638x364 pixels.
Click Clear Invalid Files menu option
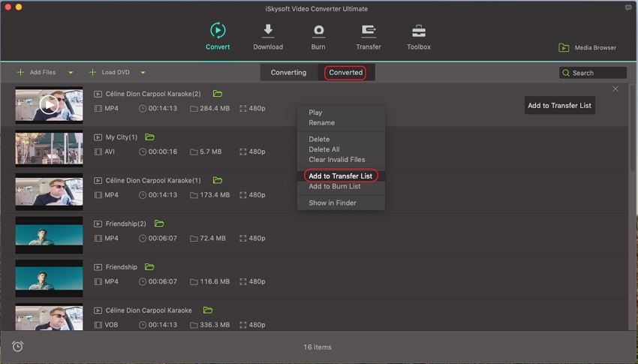click(x=336, y=159)
